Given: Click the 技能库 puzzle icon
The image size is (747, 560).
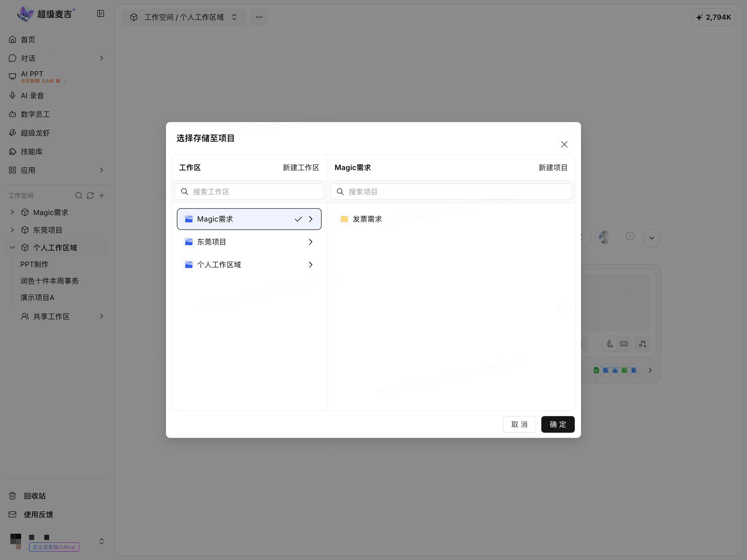Looking at the screenshot, I should click(x=12, y=152).
